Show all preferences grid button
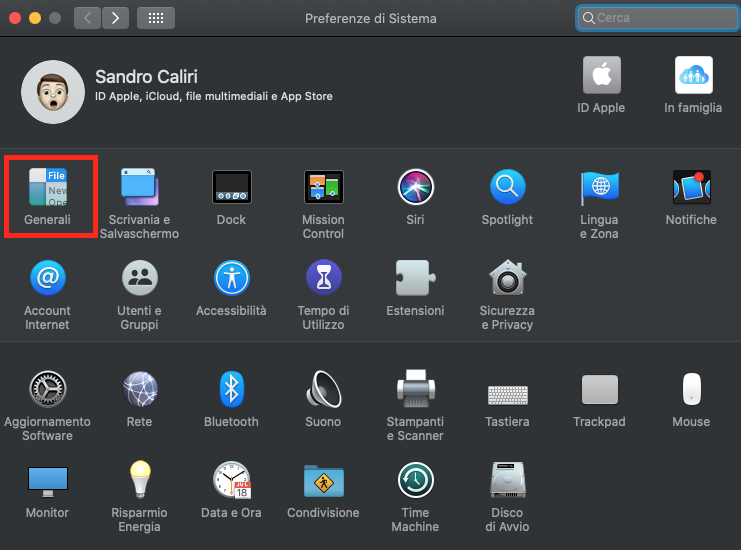741x550 pixels. pyautogui.click(x=156, y=18)
